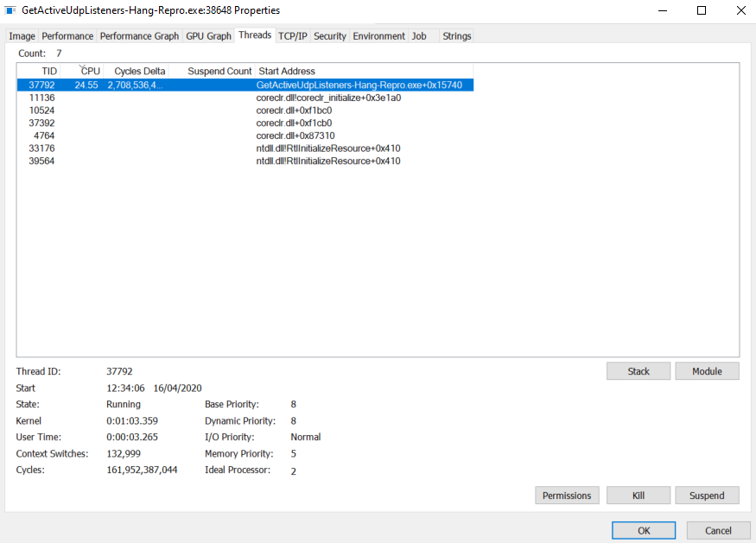Click the Module button
Image resolution: width=756 pixels, height=543 pixels.
click(707, 370)
